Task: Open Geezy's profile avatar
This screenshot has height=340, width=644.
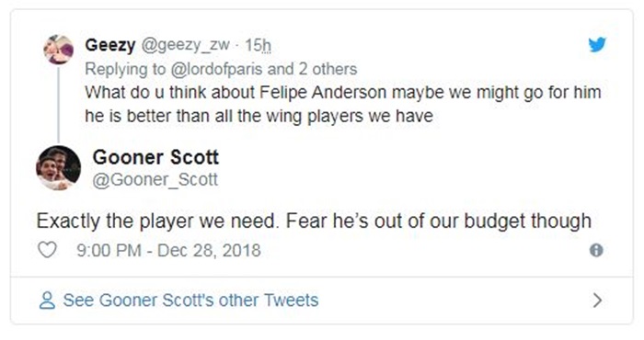Action: tap(58, 50)
